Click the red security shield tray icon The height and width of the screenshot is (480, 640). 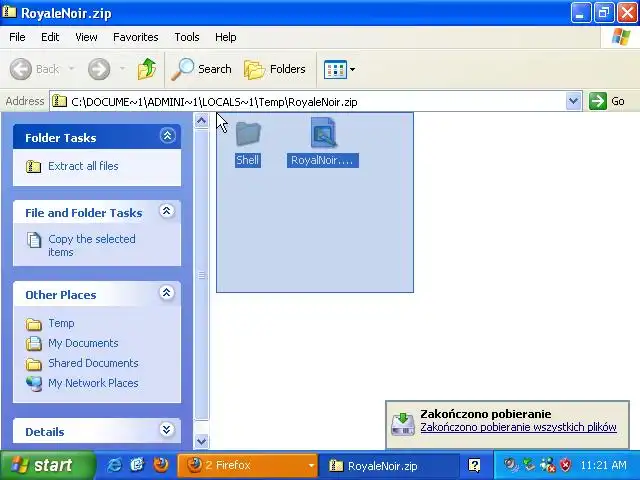(565, 465)
